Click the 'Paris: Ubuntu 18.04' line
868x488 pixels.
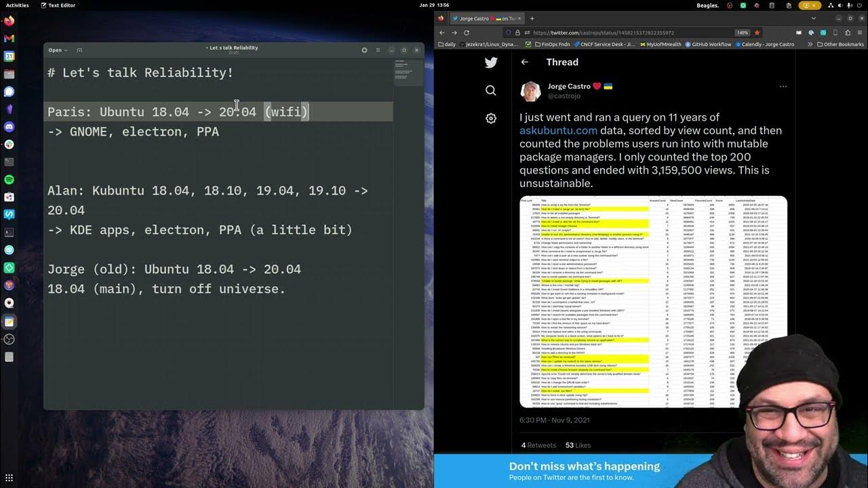pos(178,112)
